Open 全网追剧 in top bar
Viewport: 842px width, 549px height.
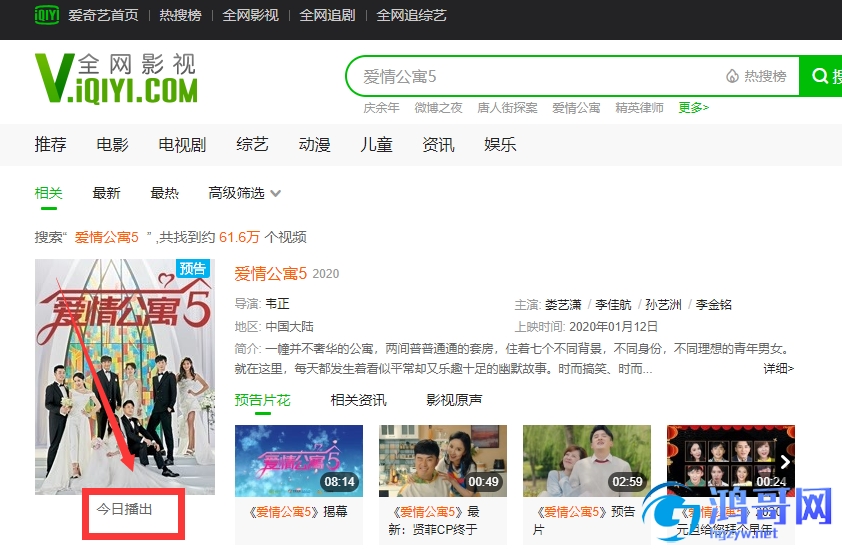(327, 15)
